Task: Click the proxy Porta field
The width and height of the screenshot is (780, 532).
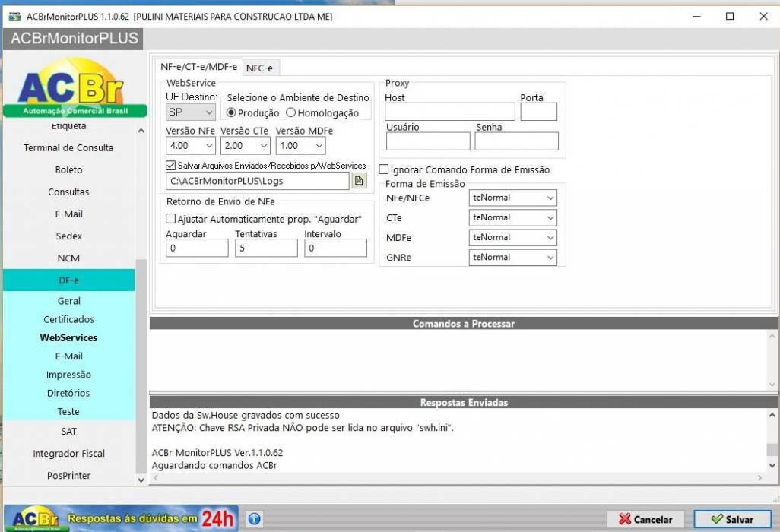Action: [x=539, y=112]
